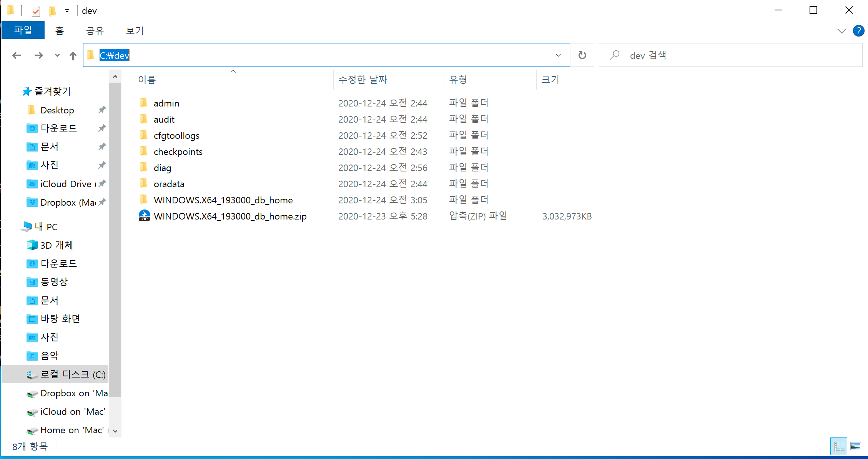The height and width of the screenshot is (459, 868).
Task: Switch to large thumbnails view icon
Action: point(856,446)
